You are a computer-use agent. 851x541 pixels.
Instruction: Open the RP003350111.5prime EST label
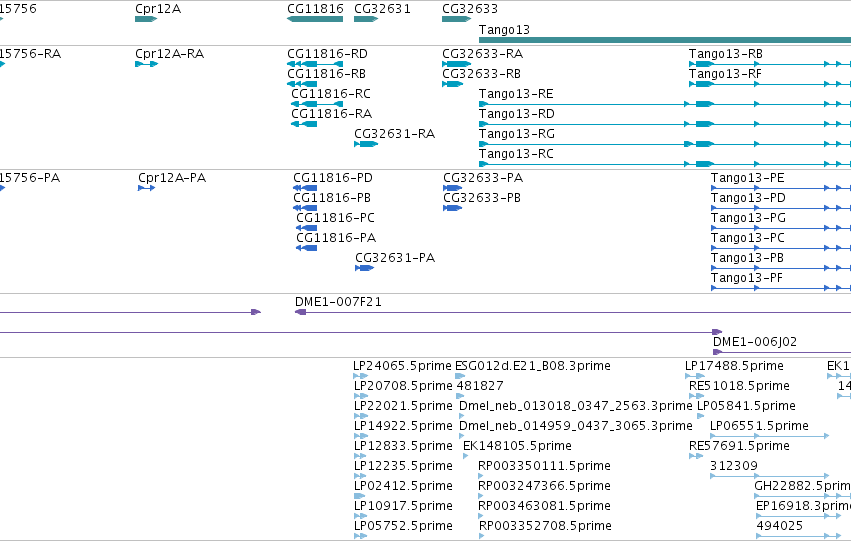544,466
